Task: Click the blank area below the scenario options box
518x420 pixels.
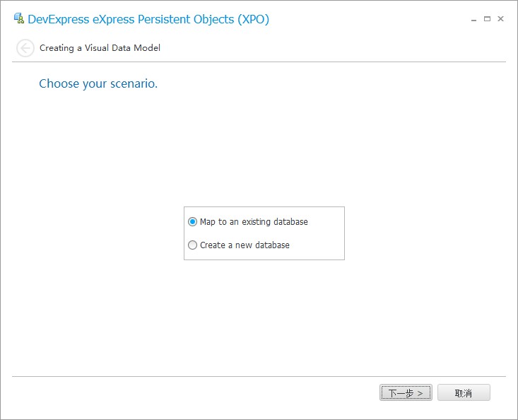Action: [264, 318]
